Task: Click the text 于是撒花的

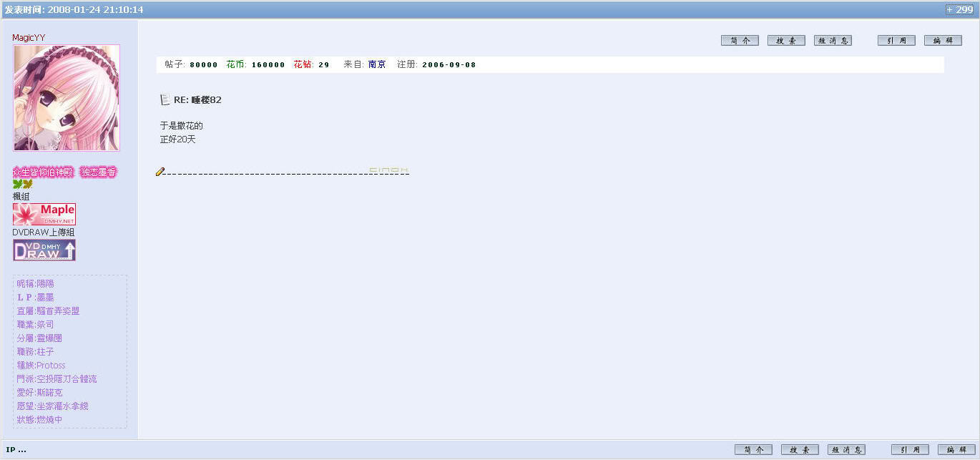Action: click(181, 126)
